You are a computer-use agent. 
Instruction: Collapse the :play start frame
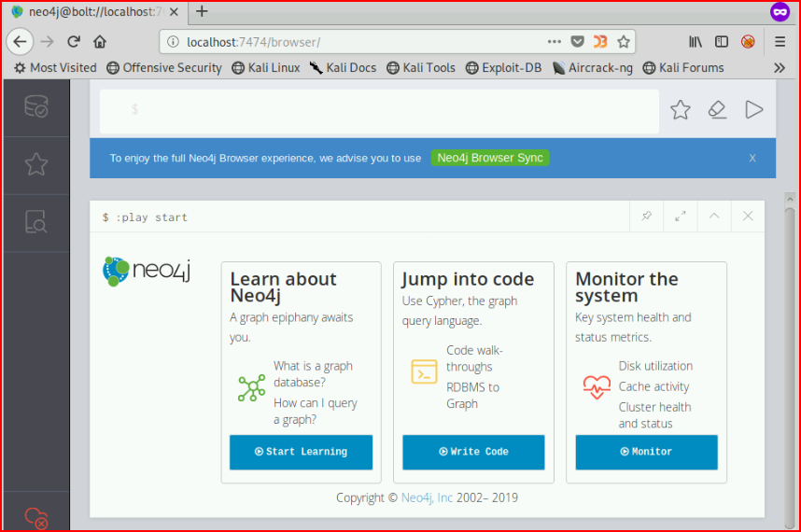tap(714, 216)
